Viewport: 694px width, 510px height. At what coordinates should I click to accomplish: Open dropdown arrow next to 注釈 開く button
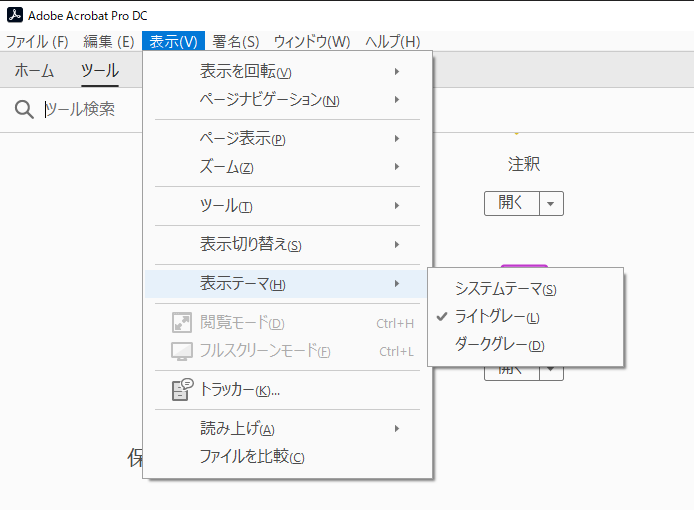[x=551, y=204]
